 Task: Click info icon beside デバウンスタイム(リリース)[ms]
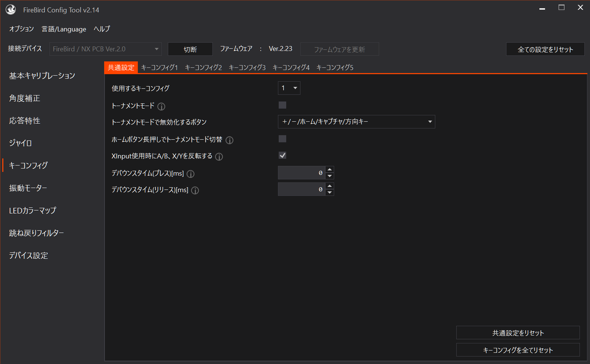tap(195, 191)
